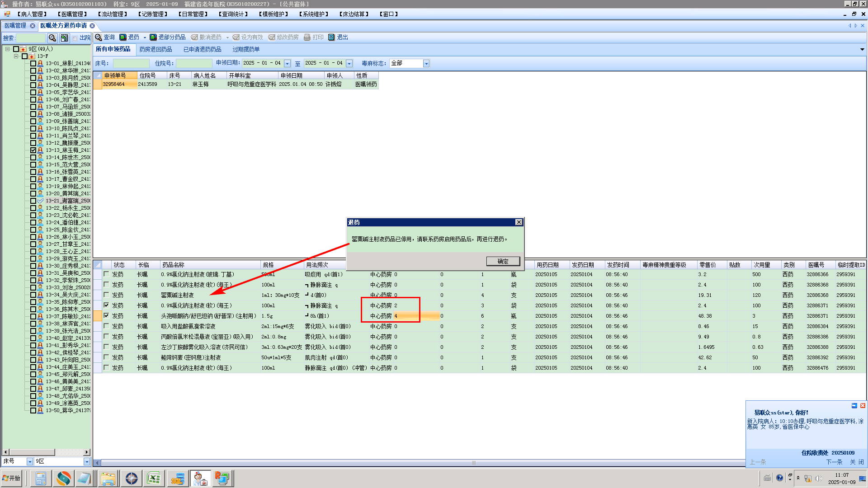
Task: Open the start date calendar dropdown
Action: tap(287, 64)
